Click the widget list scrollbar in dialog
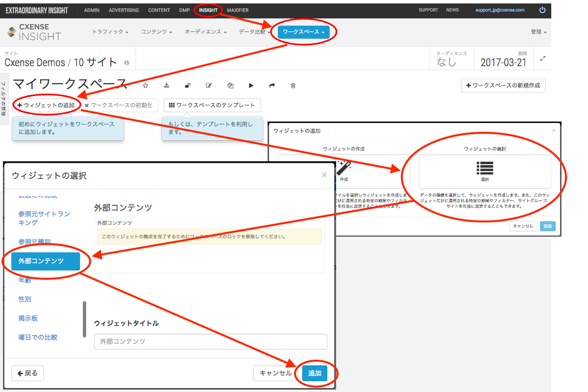Screen dimensions: 588x392 tap(85, 319)
